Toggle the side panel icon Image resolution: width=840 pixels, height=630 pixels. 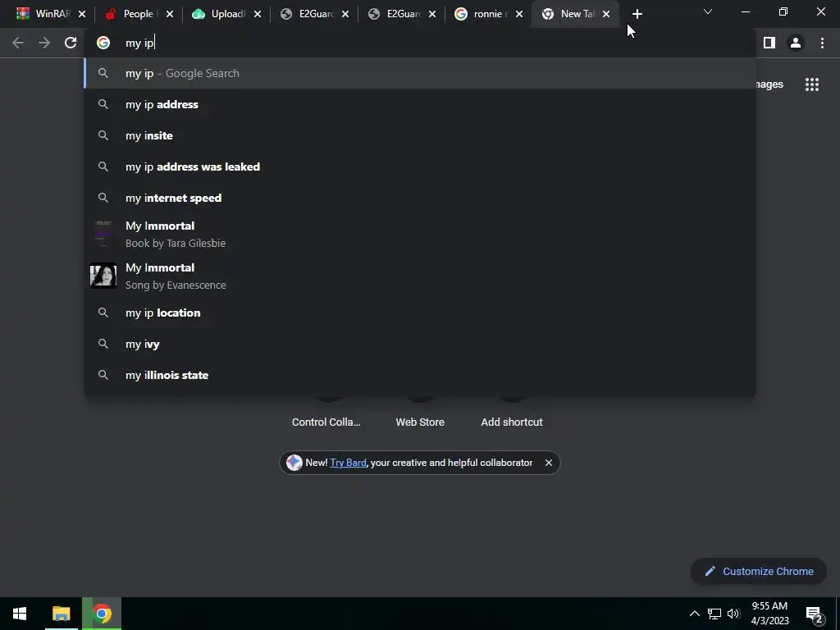[769, 43]
